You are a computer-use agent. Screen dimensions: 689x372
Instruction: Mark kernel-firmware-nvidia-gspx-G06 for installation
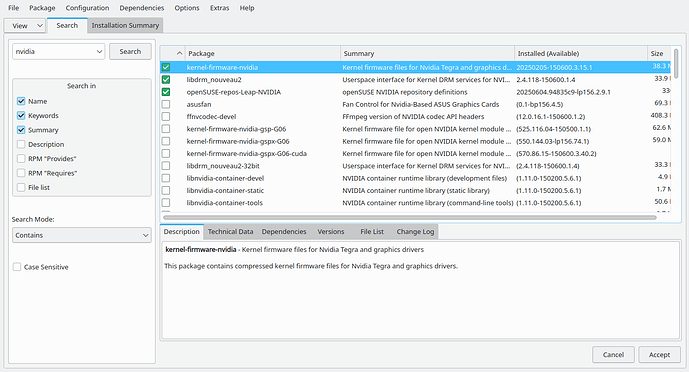[x=166, y=141]
